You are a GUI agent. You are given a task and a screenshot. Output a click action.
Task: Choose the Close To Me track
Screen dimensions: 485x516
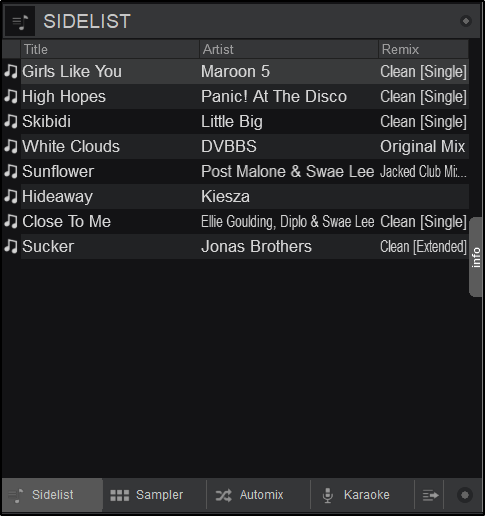236,221
